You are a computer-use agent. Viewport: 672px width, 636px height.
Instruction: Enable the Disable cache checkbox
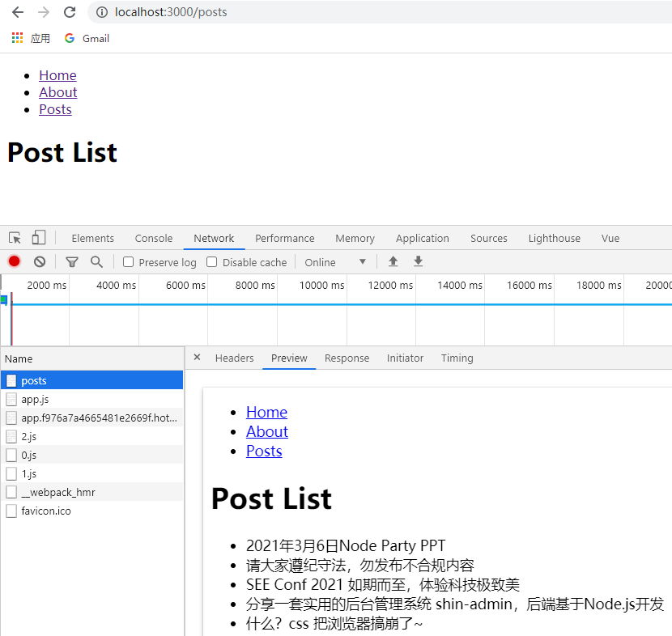coord(211,261)
